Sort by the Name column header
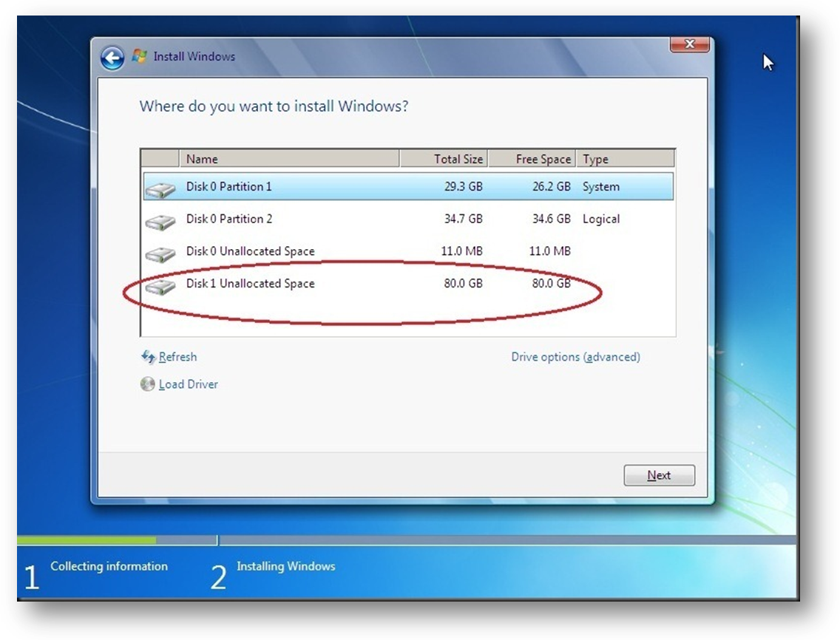The image size is (840, 640). (289, 159)
